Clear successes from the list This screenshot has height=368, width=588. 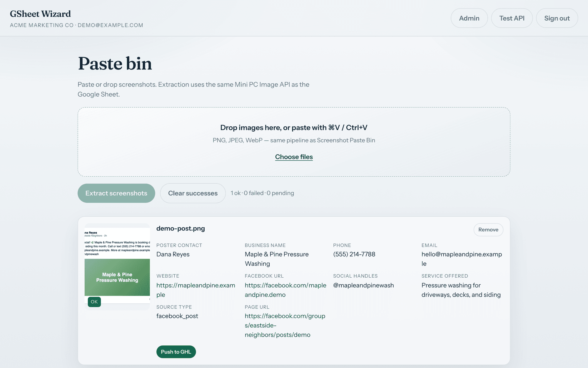click(x=193, y=193)
